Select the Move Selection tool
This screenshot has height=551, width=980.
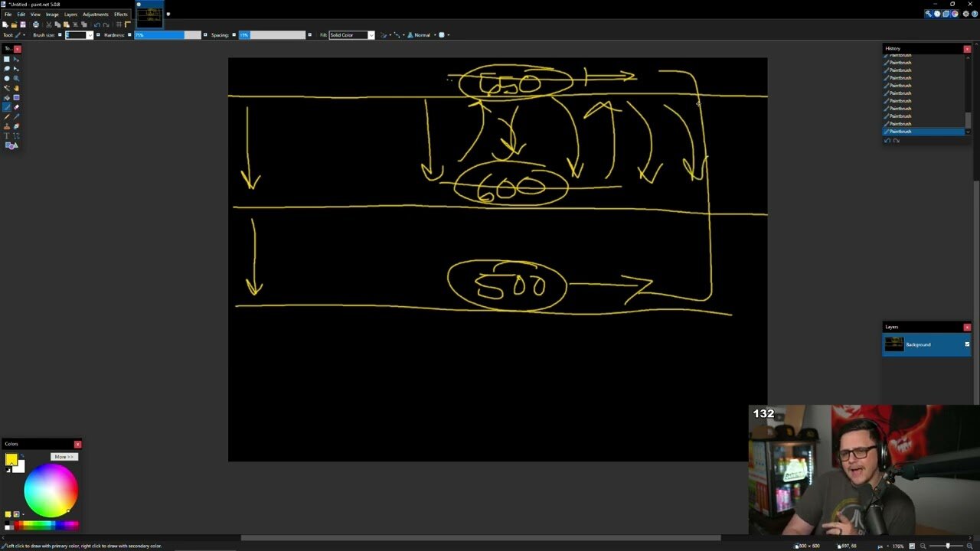[x=16, y=68]
